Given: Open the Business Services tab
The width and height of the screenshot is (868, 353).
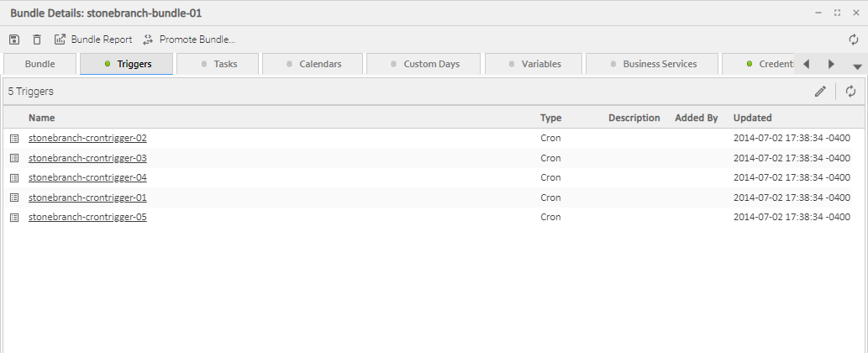Looking at the screenshot, I should click(x=652, y=64).
